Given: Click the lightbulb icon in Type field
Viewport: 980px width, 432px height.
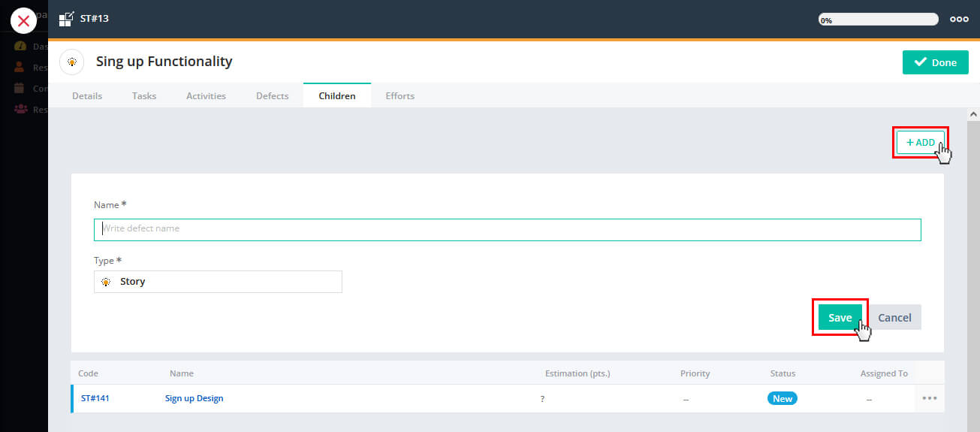Looking at the screenshot, I should click(x=106, y=282).
